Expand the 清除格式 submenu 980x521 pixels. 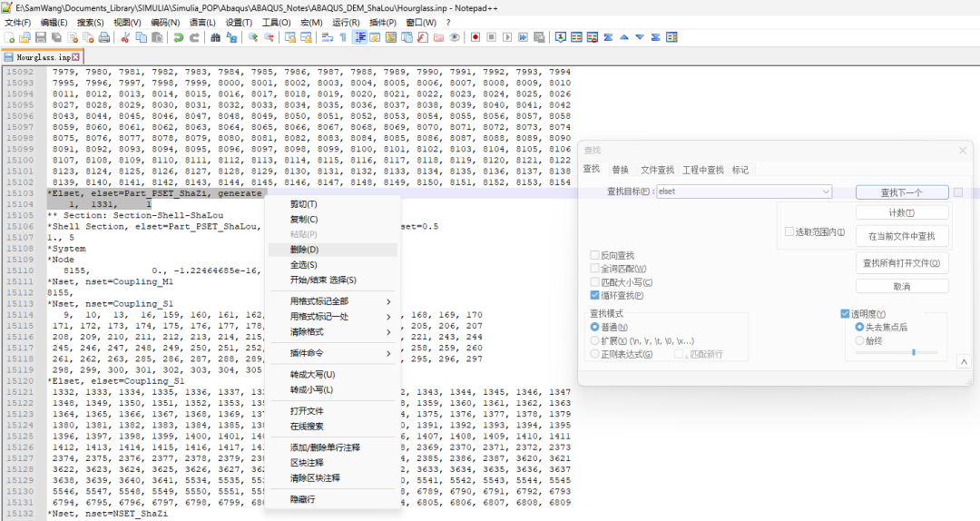pyautogui.click(x=334, y=332)
